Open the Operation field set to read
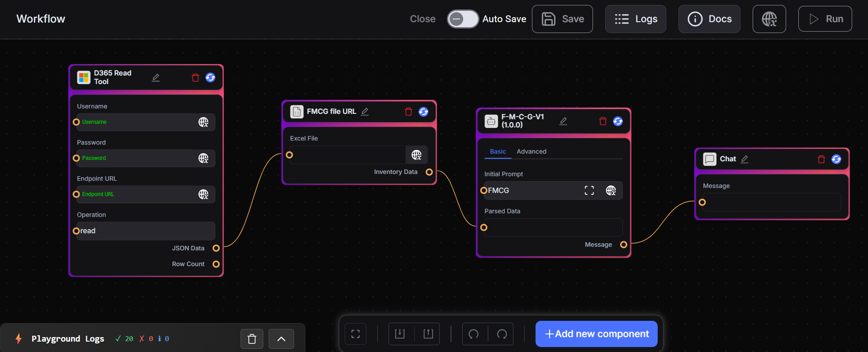868x352 pixels. 146,231
